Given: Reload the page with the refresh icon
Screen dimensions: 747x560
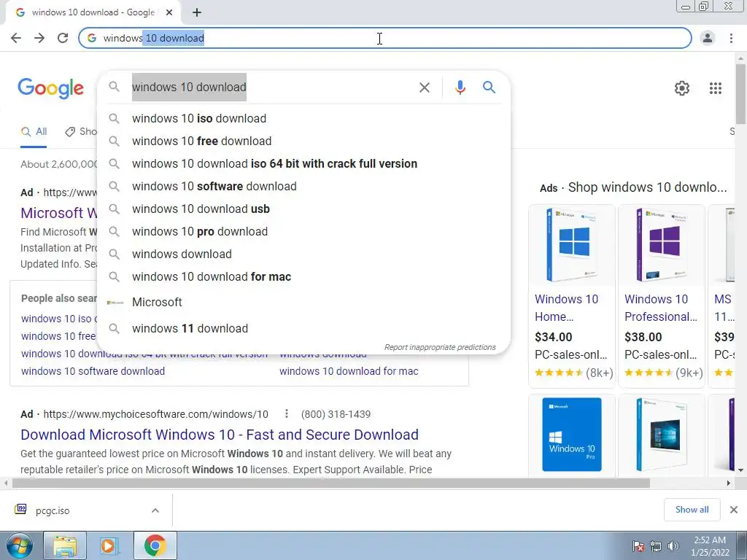Looking at the screenshot, I should 63,38.
